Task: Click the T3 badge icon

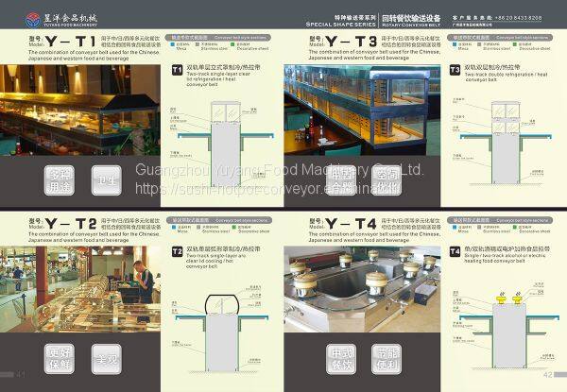Action: pyautogui.click(x=455, y=71)
